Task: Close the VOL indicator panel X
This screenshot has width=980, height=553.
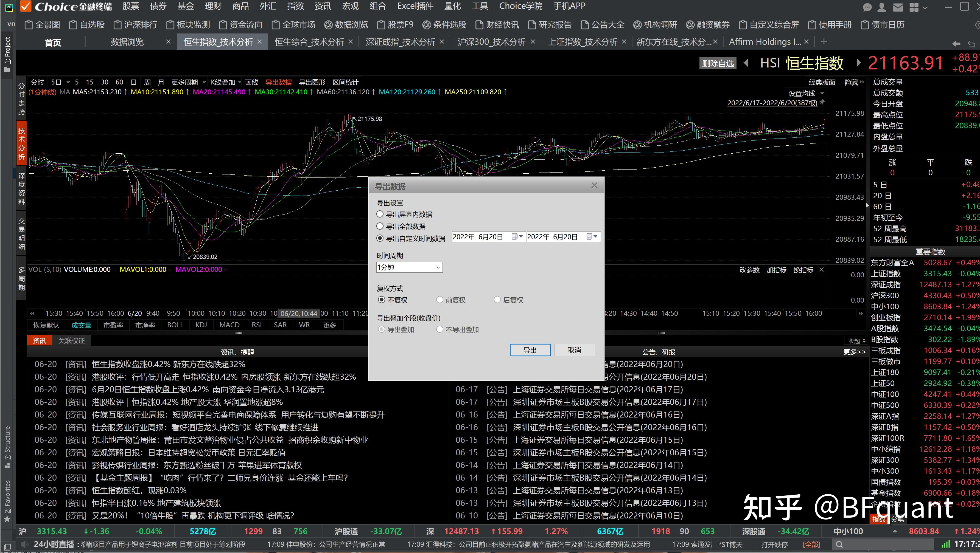Action: [821, 269]
